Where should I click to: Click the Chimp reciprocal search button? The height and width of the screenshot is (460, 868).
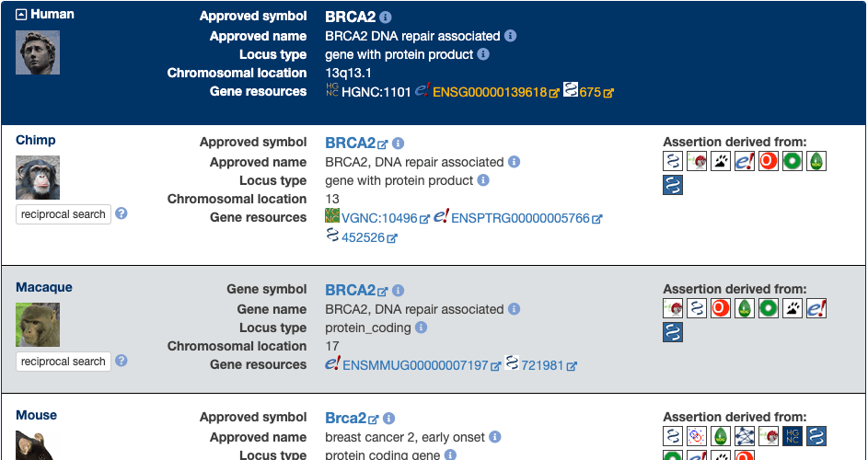pos(64,214)
